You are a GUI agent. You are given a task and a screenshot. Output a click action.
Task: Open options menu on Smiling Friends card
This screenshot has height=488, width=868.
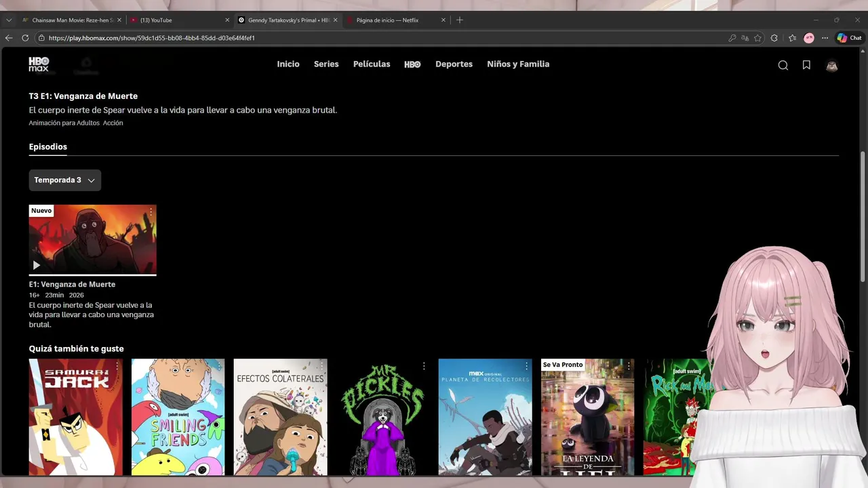point(220,366)
